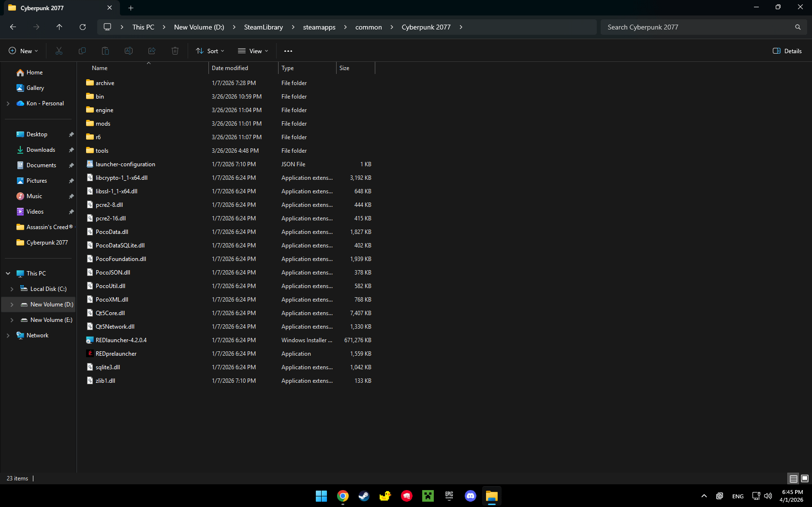Click the Paste toolbar icon

tap(105, 51)
